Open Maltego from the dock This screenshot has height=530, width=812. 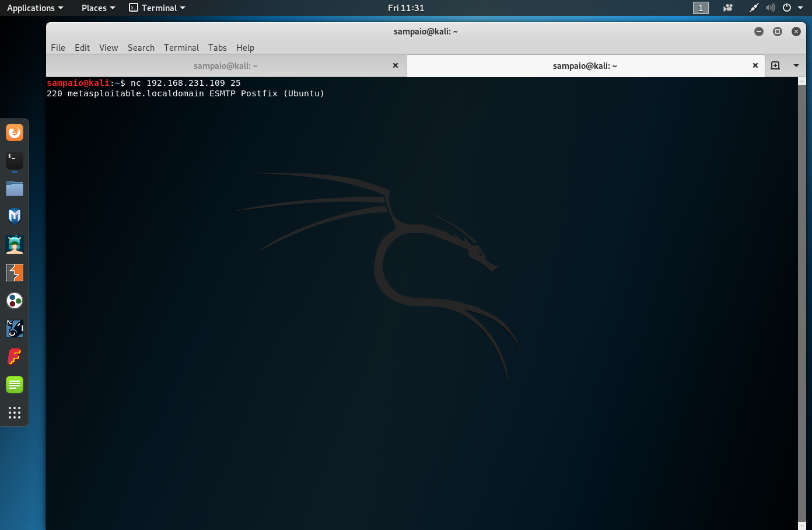[15, 329]
